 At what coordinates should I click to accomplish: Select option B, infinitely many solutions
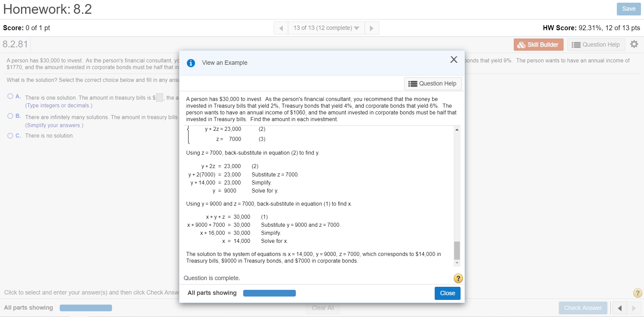pos(10,116)
